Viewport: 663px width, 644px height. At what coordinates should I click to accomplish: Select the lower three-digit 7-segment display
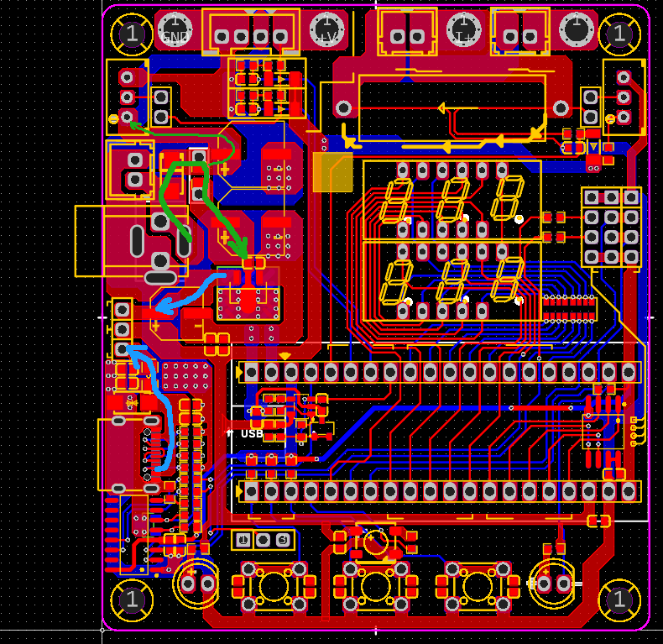point(452,281)
